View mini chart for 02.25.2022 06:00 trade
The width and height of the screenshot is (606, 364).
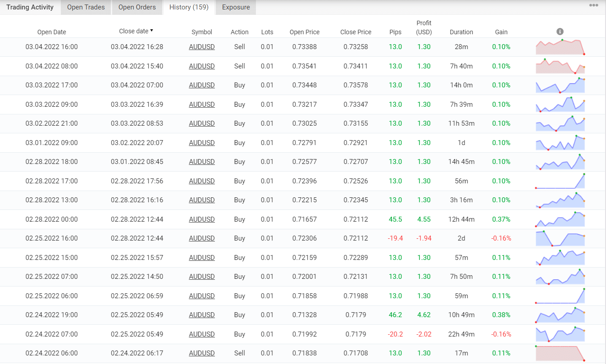pyautogui.click(x=560, y=296)
